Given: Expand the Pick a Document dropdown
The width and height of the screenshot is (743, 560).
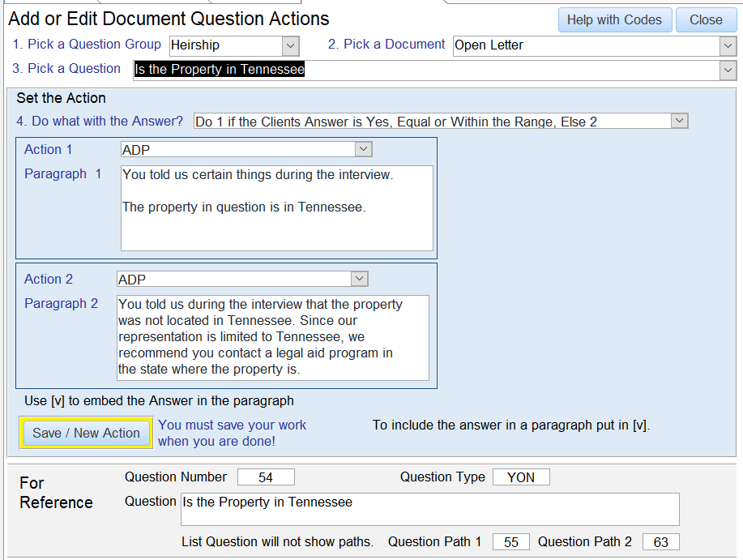Looking at the screenshot, I should [727, 46].
